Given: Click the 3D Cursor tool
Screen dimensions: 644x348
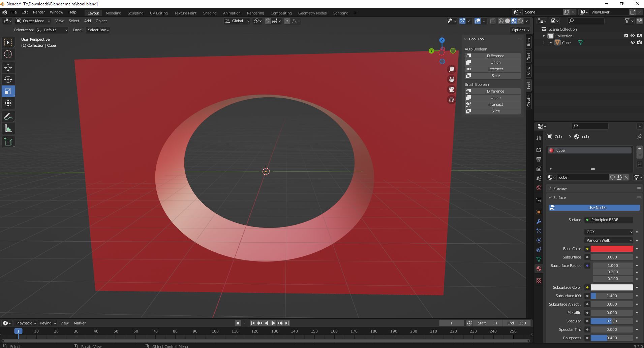Looking at the screenshot, I should point(8,54).
